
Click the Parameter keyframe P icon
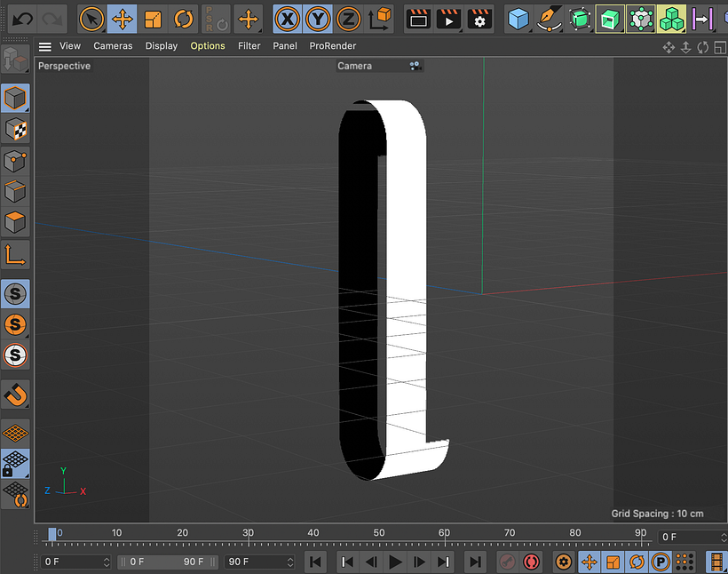(x=661, y=562)
